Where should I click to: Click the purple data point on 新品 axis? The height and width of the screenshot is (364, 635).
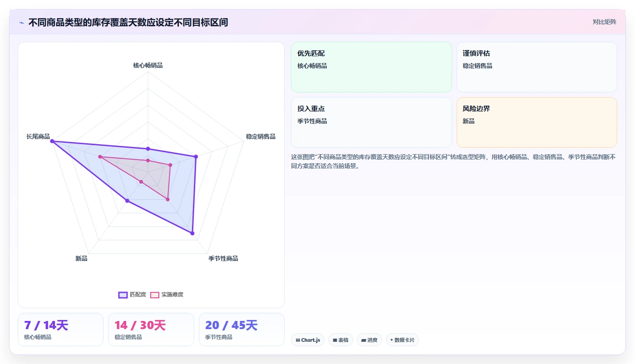[x=127, y=201]
